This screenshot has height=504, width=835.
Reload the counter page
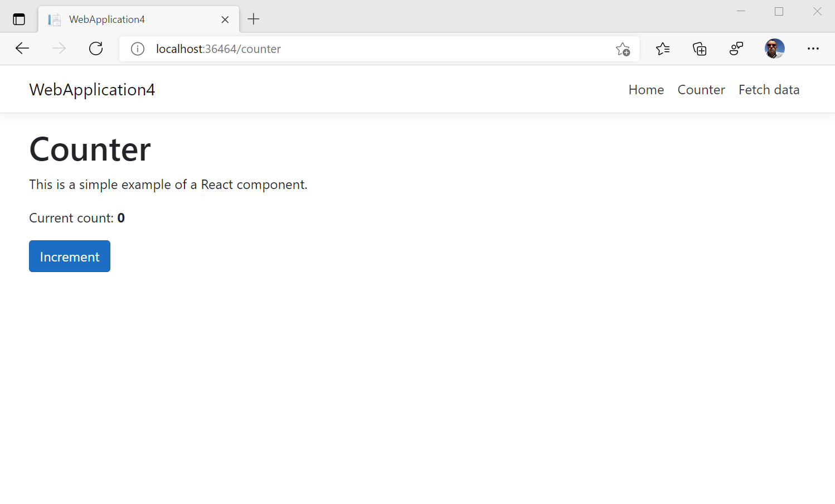[95, 49]
